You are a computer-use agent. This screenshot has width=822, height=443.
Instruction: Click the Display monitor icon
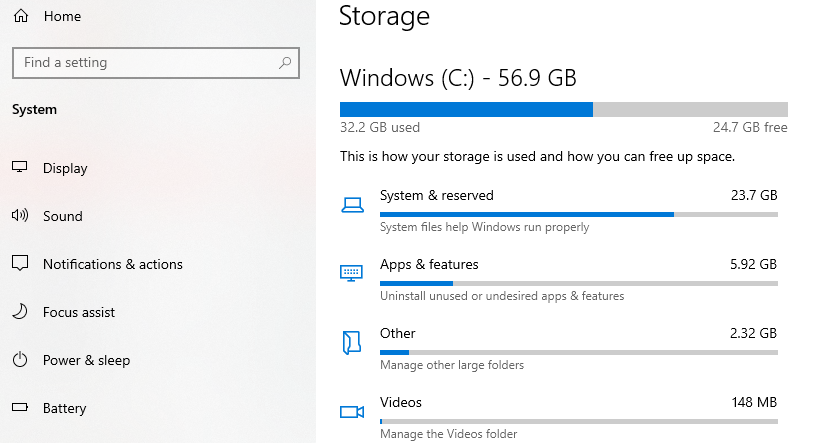point(20,167)
